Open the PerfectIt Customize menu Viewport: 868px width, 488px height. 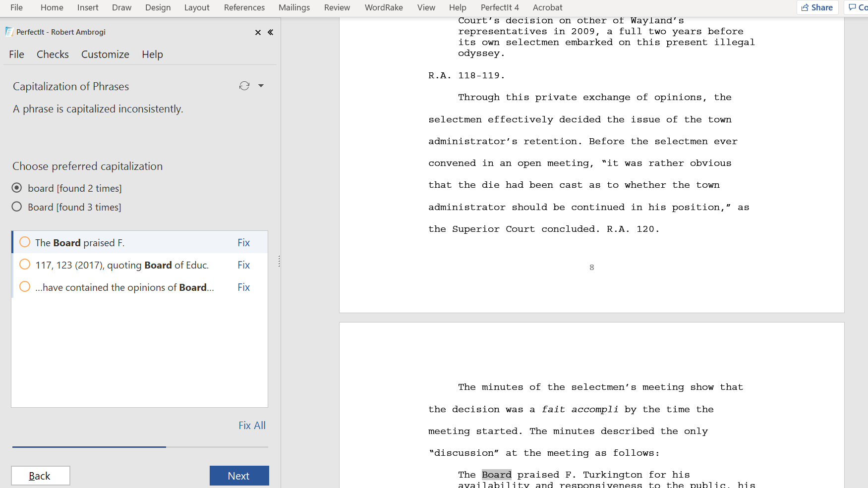pyautogui.click(x=105, y=54)
